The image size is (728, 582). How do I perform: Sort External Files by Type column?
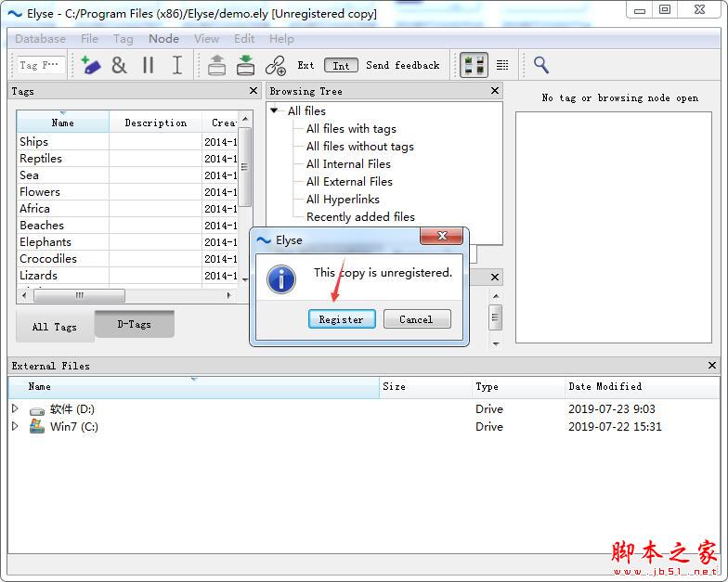[518, 386]
